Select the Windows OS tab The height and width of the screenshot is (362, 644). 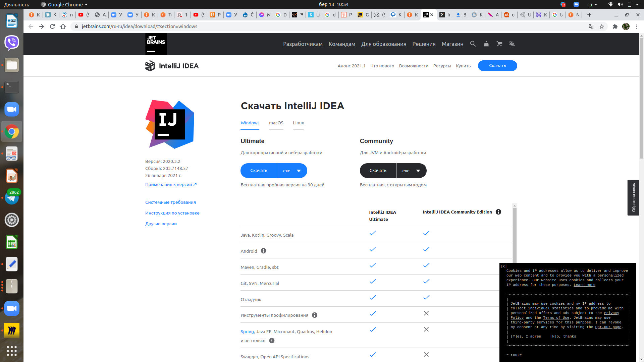pyautogui.click(x=250, y=123)
